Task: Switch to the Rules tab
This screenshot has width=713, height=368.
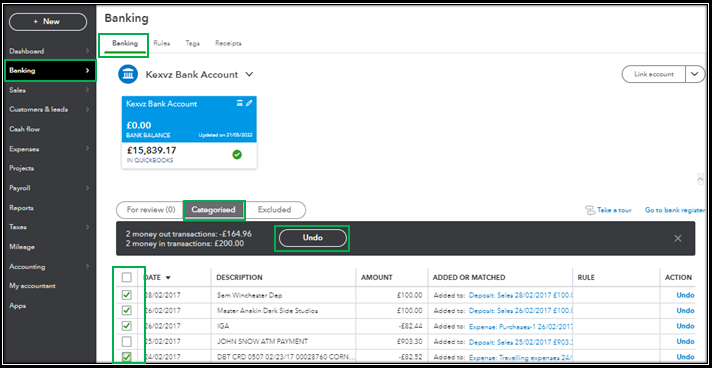Action: [161, 43]
